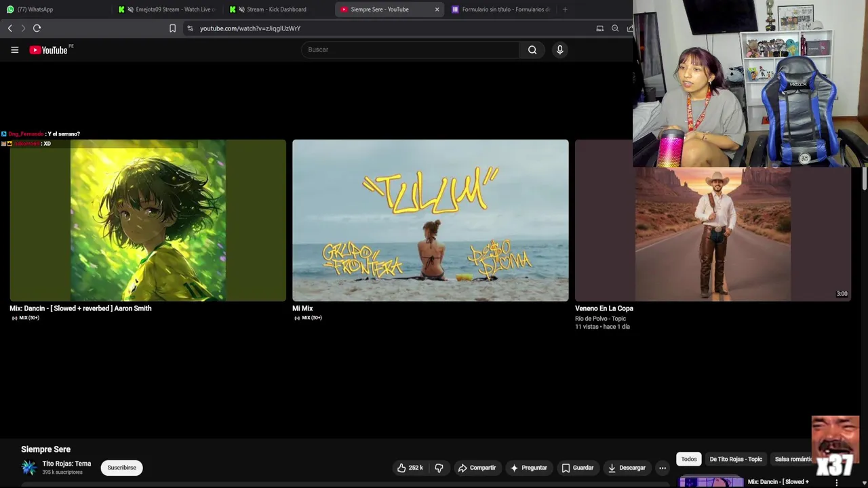
Task: Click the youtube.com address bar URL
Action: tap(250, 28)
